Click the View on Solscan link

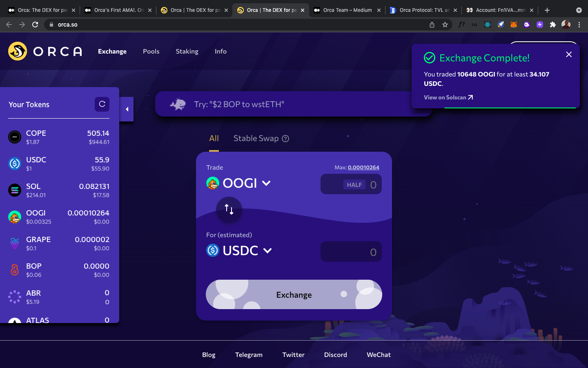(448, 97)
